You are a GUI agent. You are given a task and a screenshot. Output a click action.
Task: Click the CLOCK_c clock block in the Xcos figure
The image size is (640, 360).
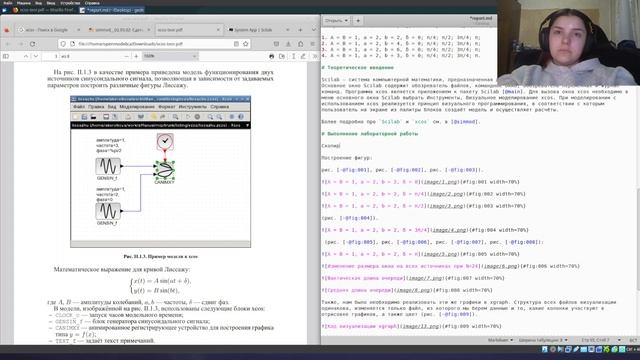165,141
